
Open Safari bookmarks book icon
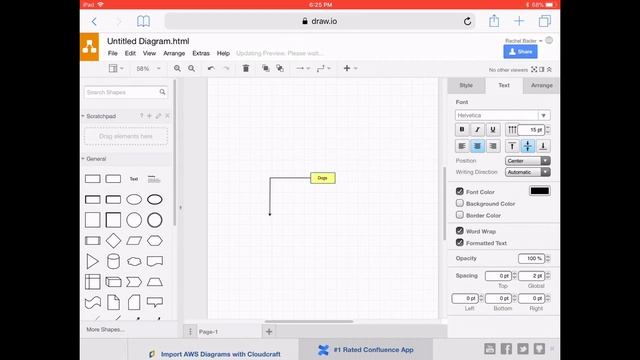pos(143,21)
